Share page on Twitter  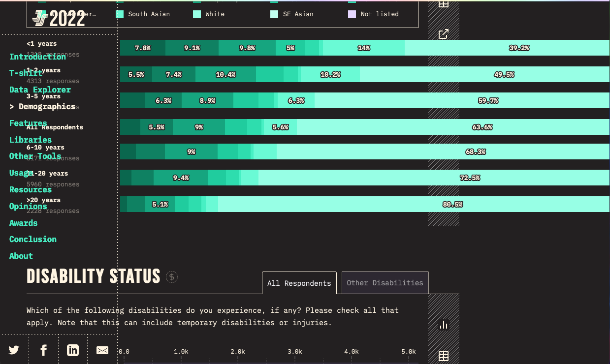click(x=14, y=350)
